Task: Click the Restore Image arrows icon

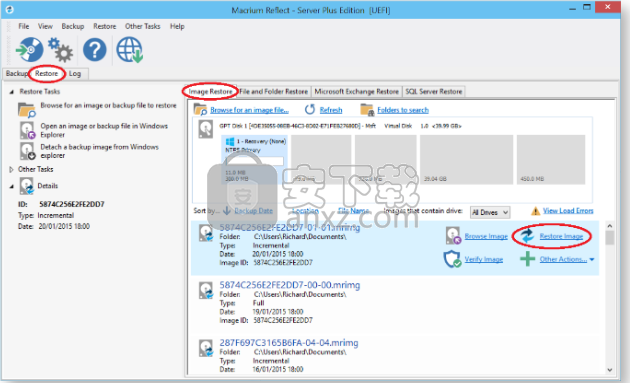Action: point(527,236)
